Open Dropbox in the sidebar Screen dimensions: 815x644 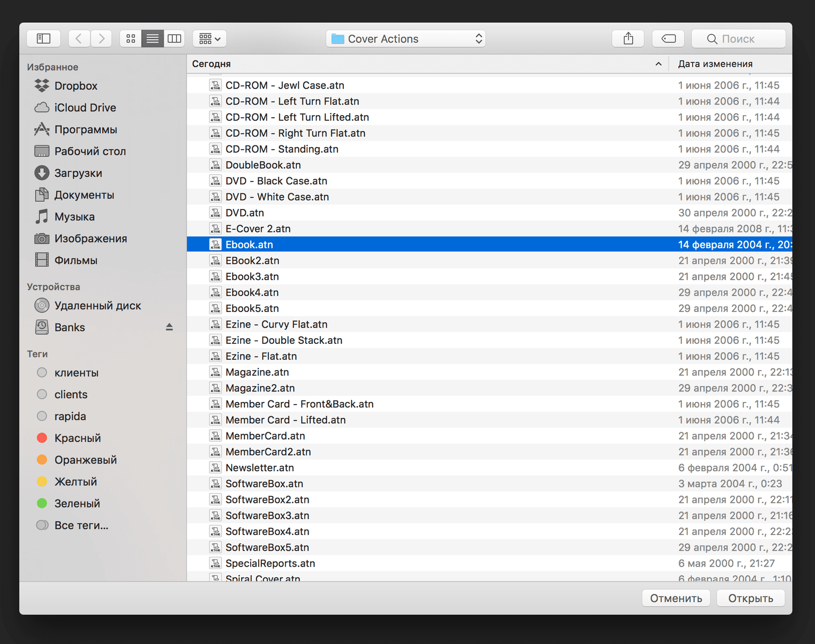coord(75,86)
